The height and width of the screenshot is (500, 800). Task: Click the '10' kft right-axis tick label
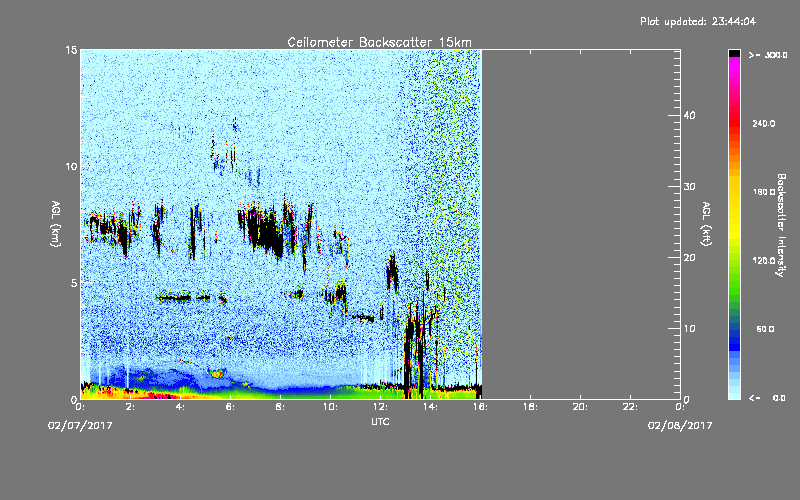pos(689,329)
